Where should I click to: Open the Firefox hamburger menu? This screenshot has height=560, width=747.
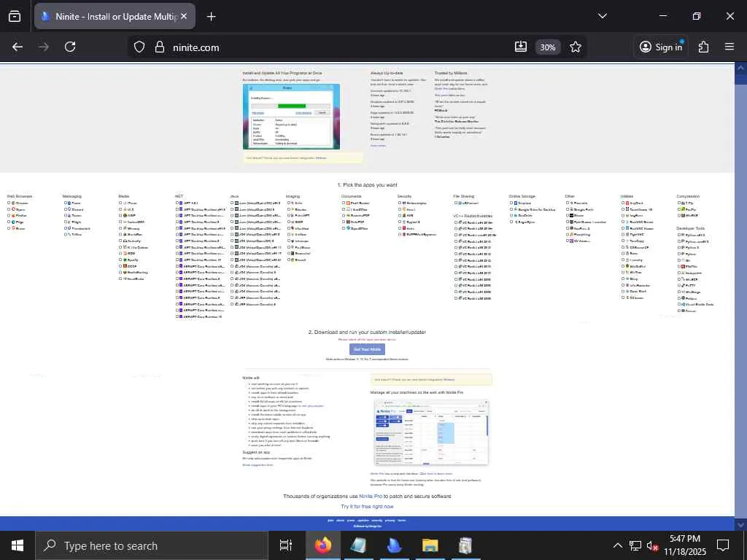pos(729,47)
